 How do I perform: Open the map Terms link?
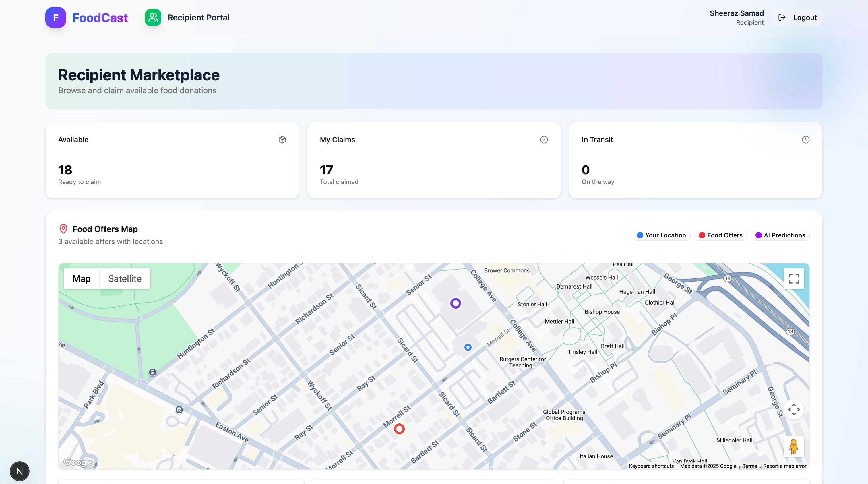pos(749,466)
